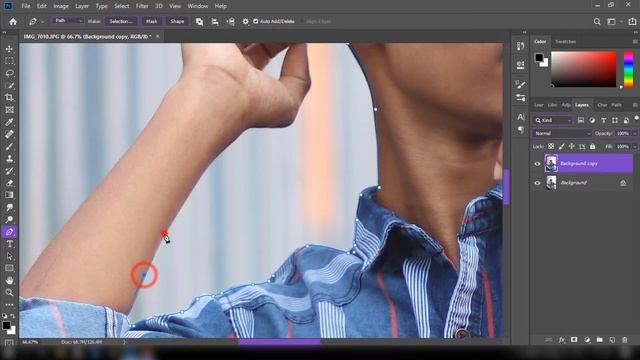The image size is (640, 360).
Task: Toggle Auto Add/Delete checkbox
Action: pyautogui.click(x=256, y=21)
